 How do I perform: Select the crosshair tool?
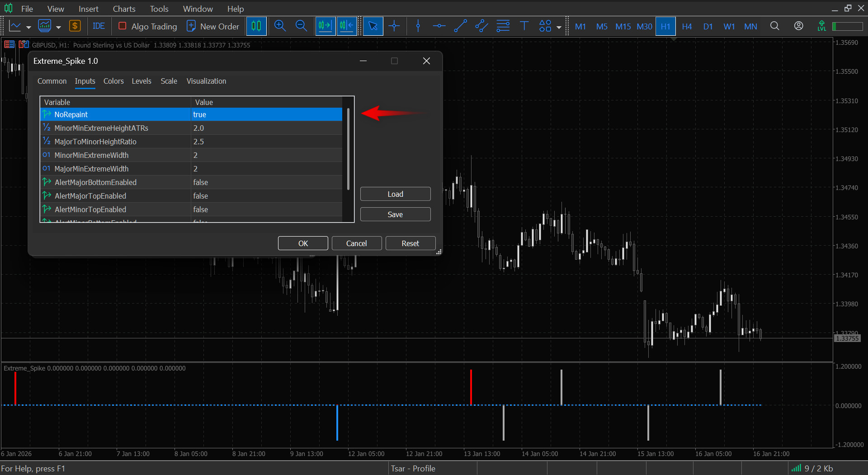click(x=394, y=26)
